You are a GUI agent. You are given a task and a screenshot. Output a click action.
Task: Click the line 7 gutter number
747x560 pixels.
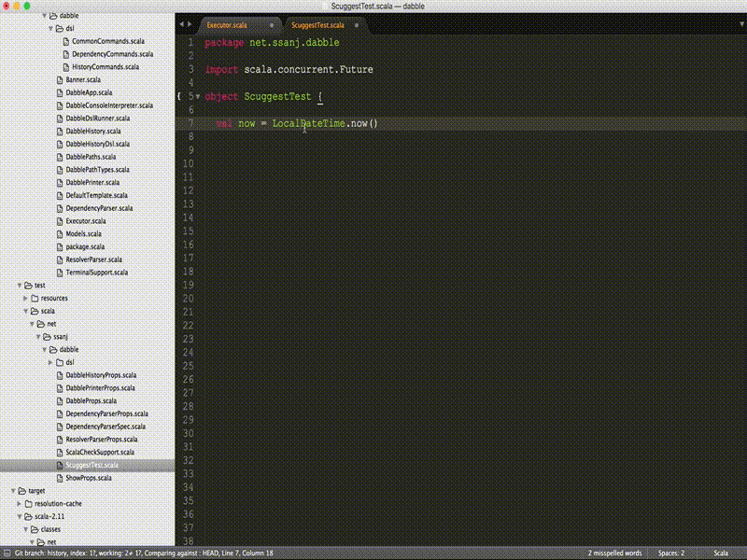pos(190,123)
